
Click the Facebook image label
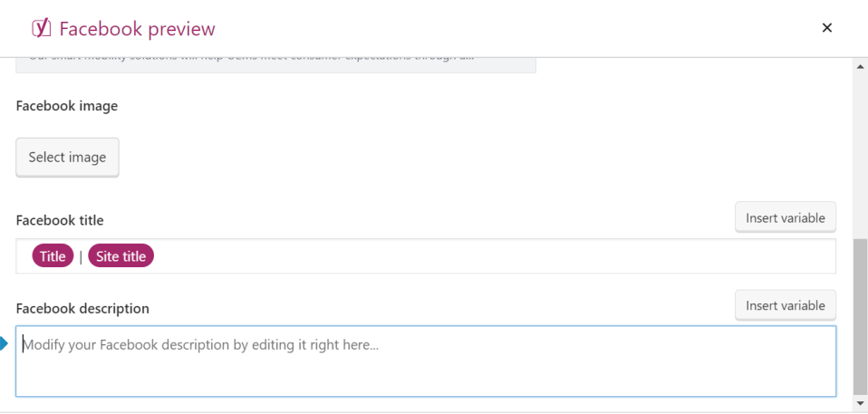pyautogui.click(x=67, y=106)
